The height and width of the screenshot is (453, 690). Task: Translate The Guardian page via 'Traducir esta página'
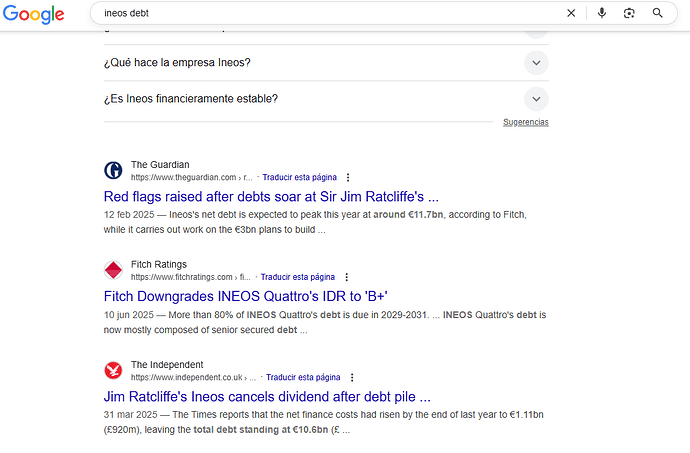pyautogui.click(x=300, y=177)
